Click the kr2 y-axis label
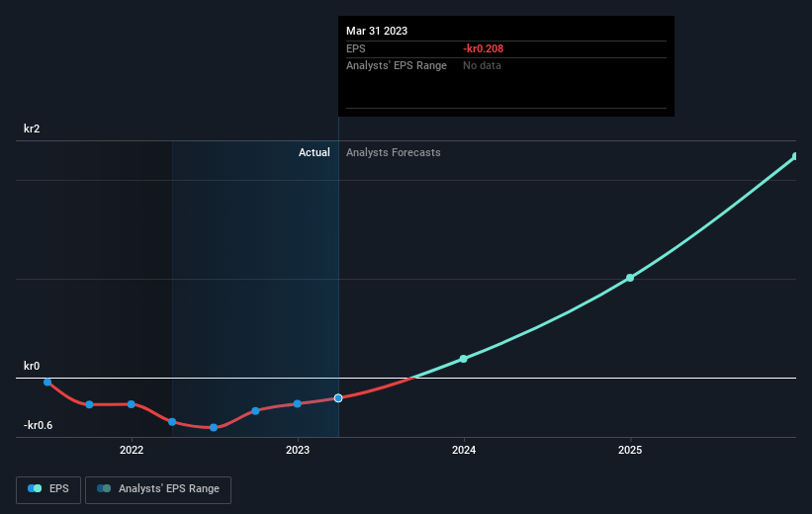Screen dimensions: 812x514 coord(32,128)
